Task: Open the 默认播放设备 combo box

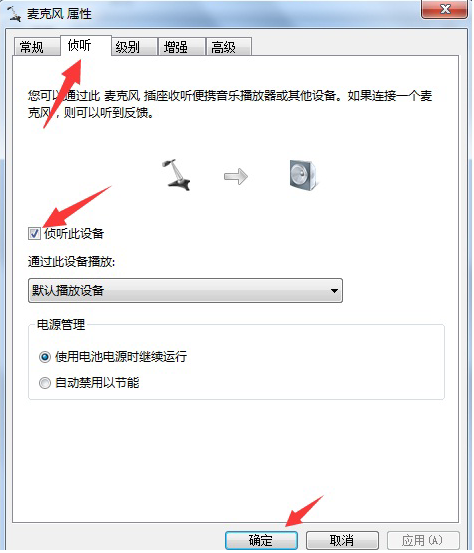Action: pos(185,291)
